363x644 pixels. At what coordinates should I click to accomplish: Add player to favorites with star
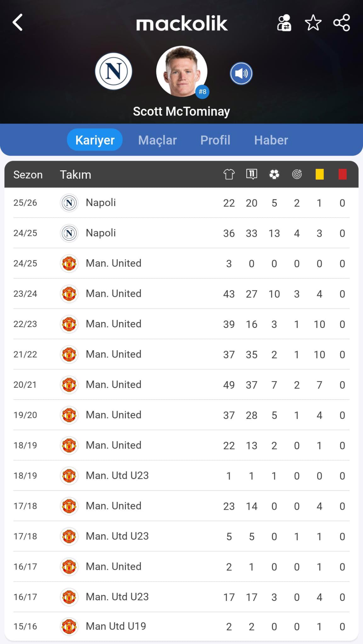click(x=313, y=23)
